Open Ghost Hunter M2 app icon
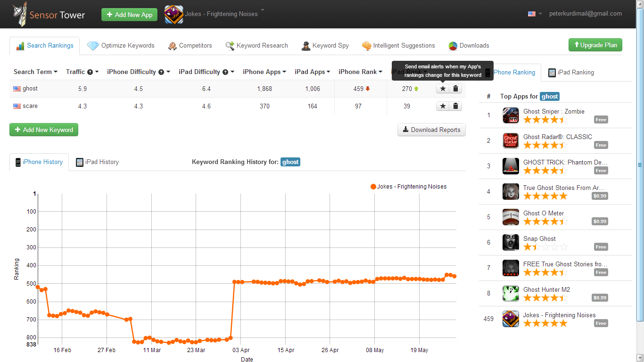Viewport: 644px width, 362px height. pos(511,294)
